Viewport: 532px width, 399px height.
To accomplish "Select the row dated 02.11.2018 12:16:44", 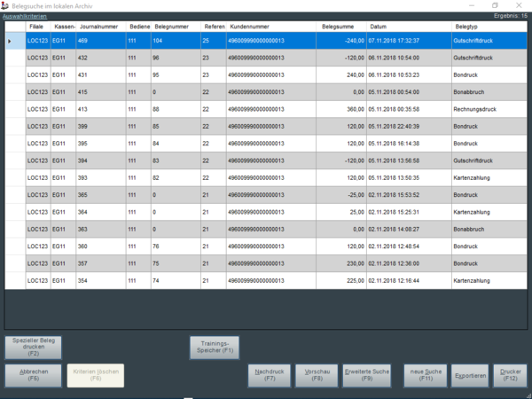I will pos(266,280).
